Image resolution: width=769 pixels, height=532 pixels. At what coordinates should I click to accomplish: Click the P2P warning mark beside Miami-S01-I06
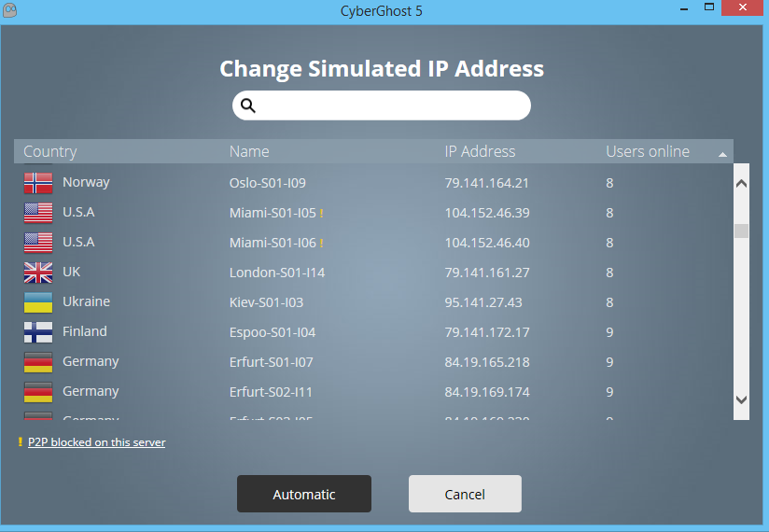pyautogui.click(x=321, y=244)
